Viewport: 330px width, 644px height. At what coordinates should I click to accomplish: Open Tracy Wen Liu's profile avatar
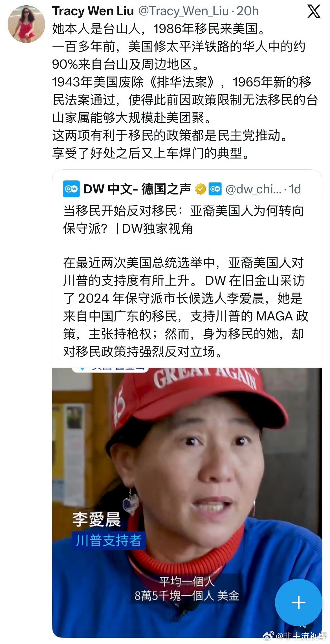[26, 24]
